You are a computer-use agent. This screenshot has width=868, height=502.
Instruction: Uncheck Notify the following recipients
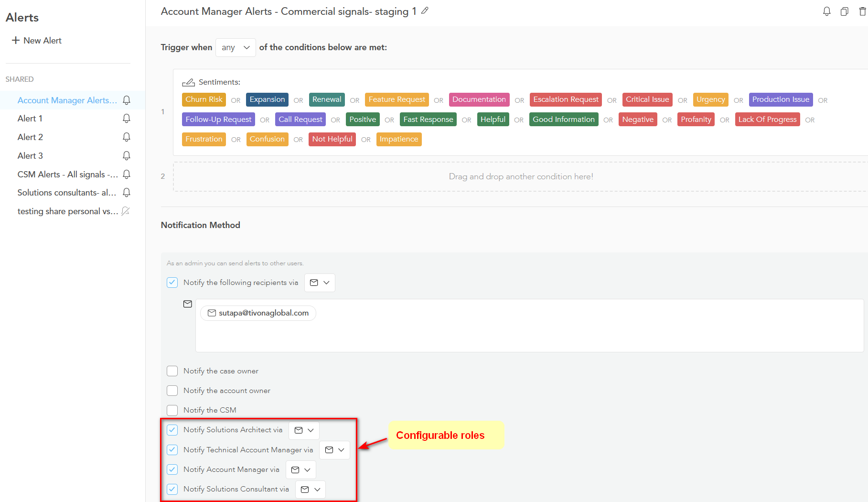coord(172,283)
